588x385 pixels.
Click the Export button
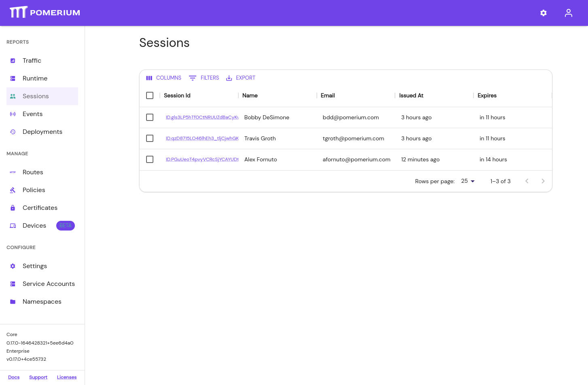point(241,78)
